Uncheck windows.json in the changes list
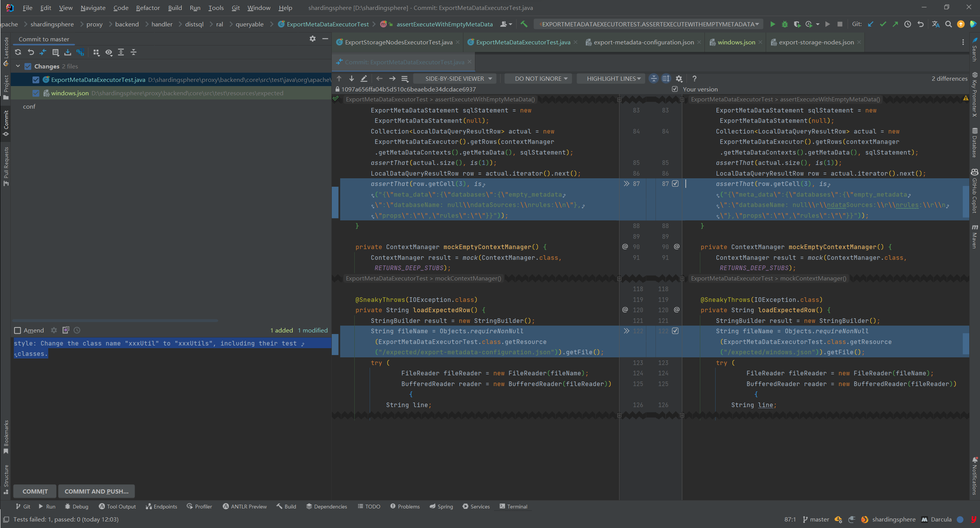 click(36, 93)
